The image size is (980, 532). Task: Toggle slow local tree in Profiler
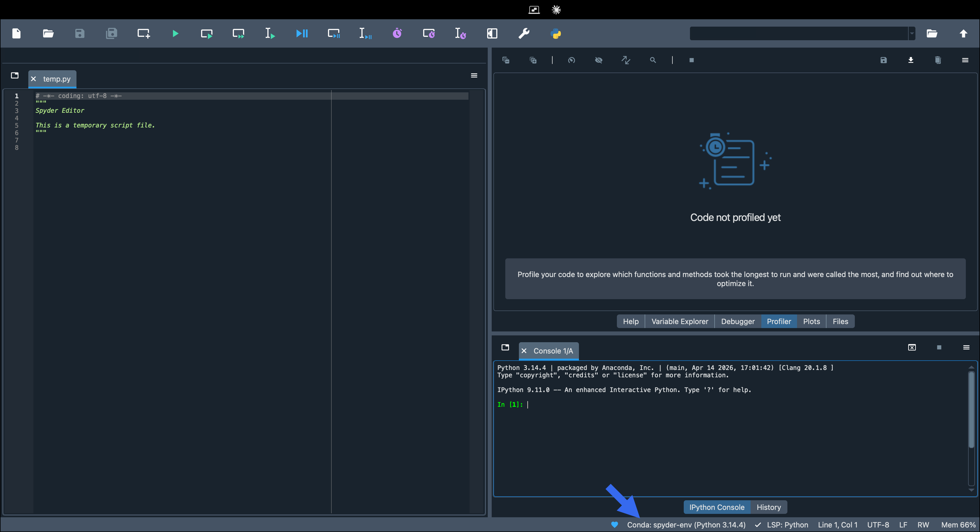571,60
